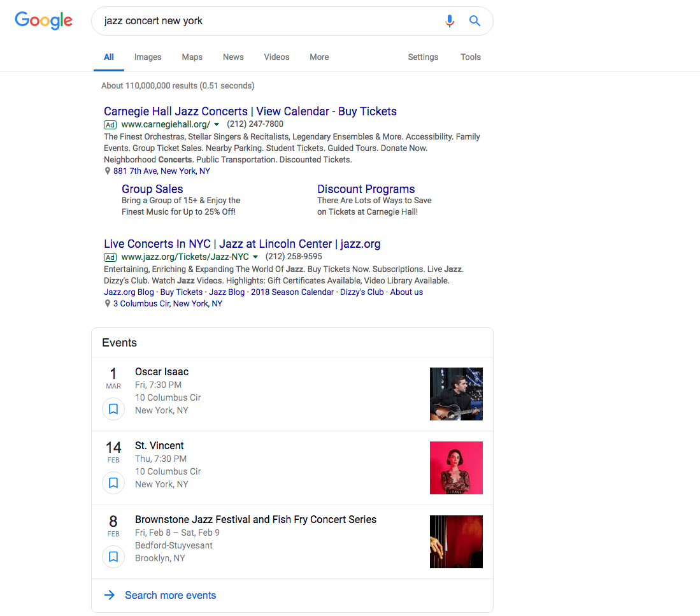
Task: Open the Discount Programs sitelink
Action: pos(366,189)
